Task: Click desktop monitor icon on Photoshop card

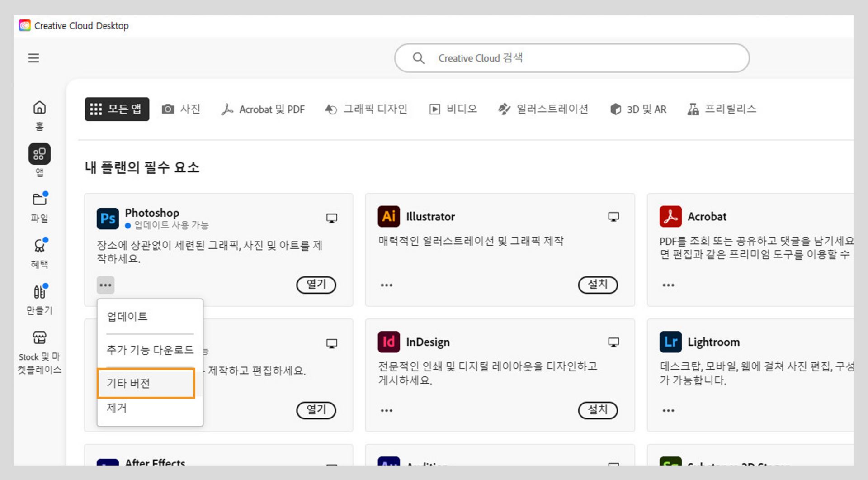Action: [332, 219]
